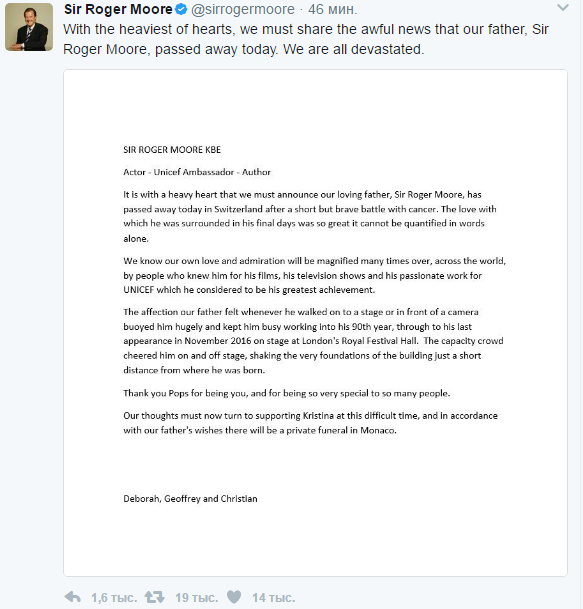Click 'SIR ROGER MOORE KBE' heading in letter
The width and height of the screenshot is (583, 609).
172,150
